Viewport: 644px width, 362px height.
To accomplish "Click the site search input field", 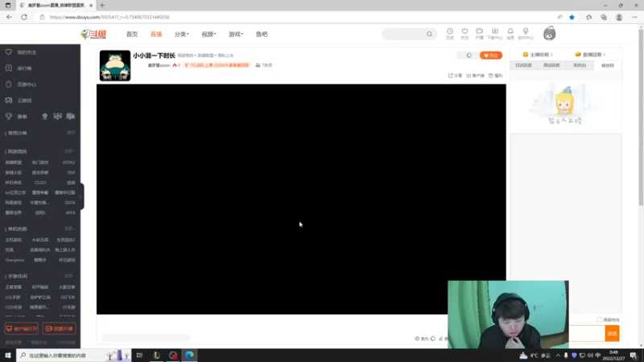I will [405, 34].
